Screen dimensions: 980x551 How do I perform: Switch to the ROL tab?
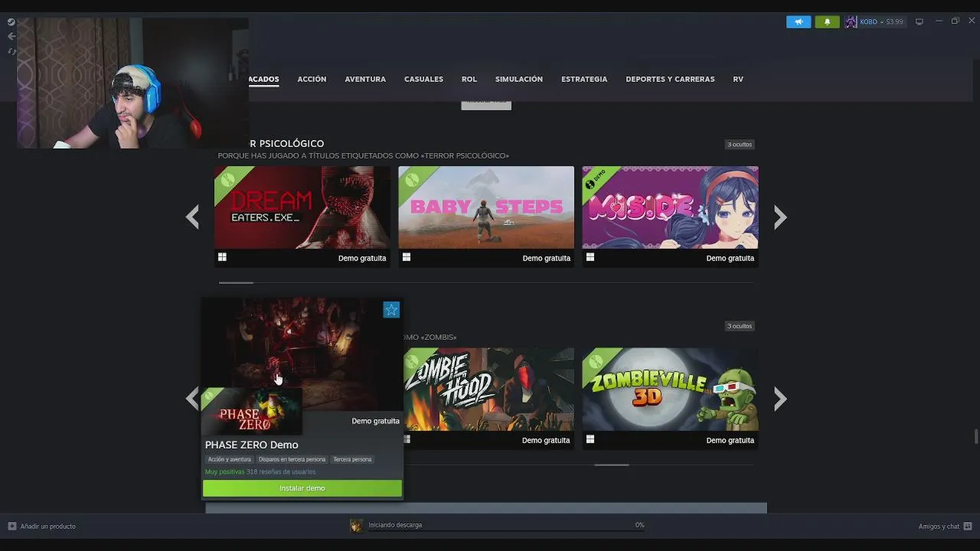pyautogui.click(x=469, y=79)
